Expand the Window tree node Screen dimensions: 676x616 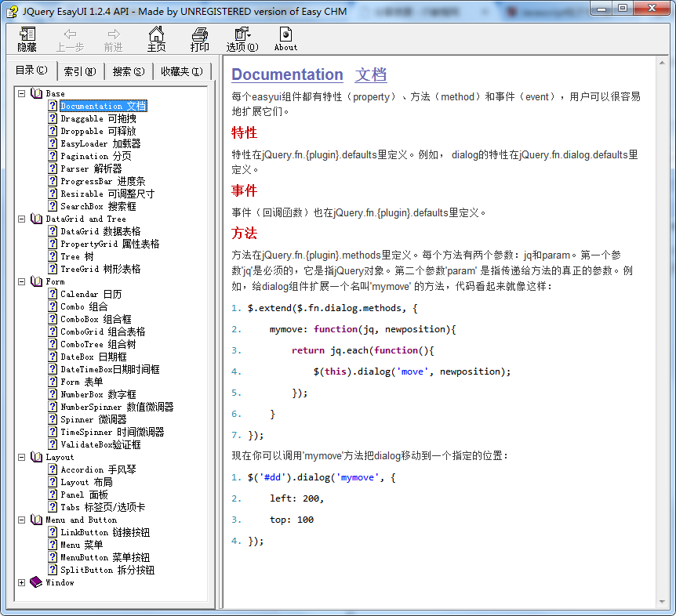click(22, 582)
